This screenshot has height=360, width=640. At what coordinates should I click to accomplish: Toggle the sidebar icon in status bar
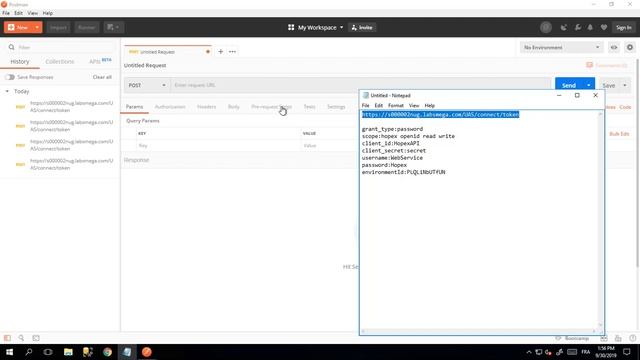[x=7, y=338]
